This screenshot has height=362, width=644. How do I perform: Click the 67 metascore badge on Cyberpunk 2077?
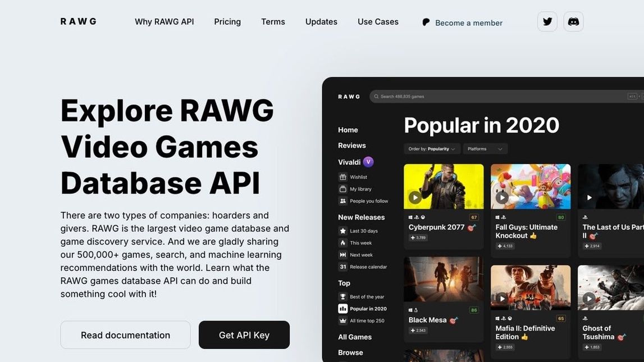point(474,217)
